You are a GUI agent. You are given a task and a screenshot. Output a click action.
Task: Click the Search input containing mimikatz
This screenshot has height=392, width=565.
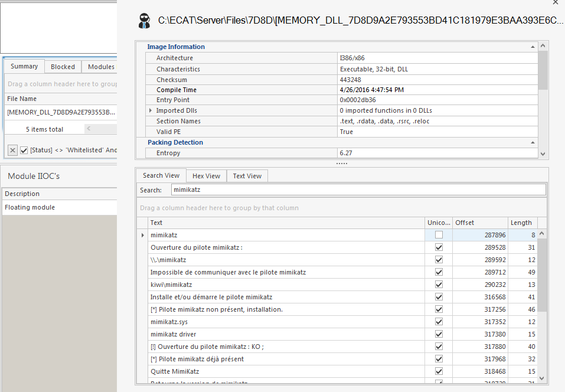click(358, 190)
